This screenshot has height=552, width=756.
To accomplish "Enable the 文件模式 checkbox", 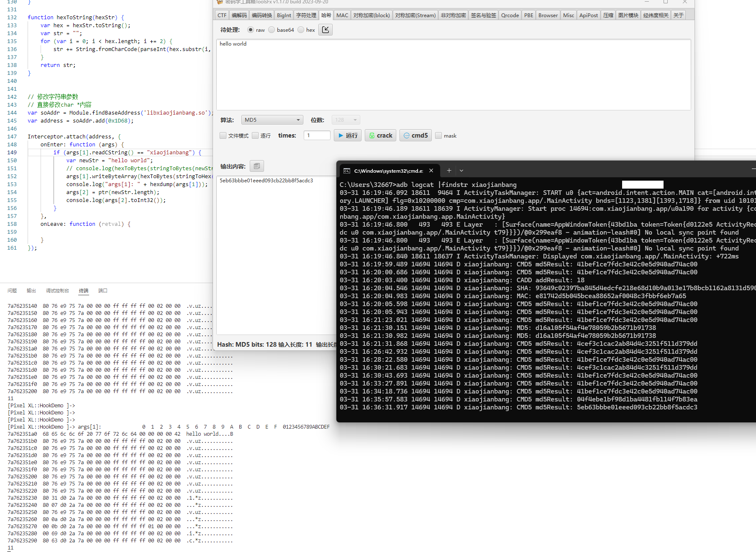I will coord(223,135).
